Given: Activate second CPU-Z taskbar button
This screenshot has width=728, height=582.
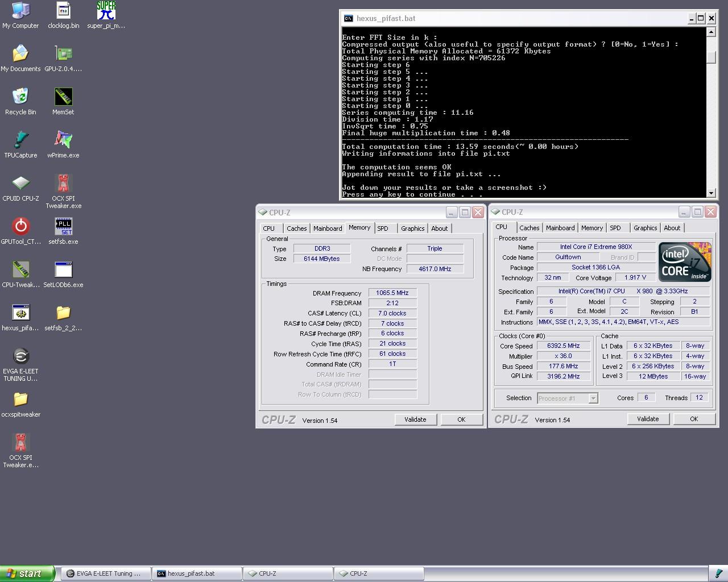Looking at the screenshot, I should point(379,573).
